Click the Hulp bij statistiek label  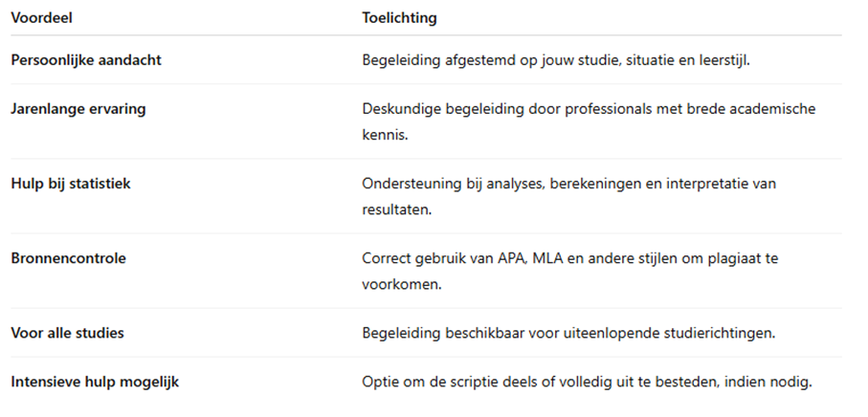[x=70, y=184]
